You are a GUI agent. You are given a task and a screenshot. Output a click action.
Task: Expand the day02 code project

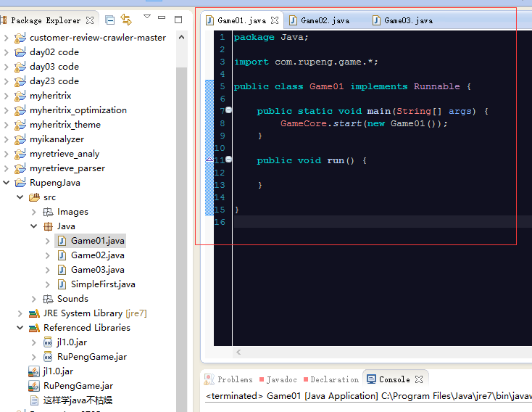click(6, 52)
